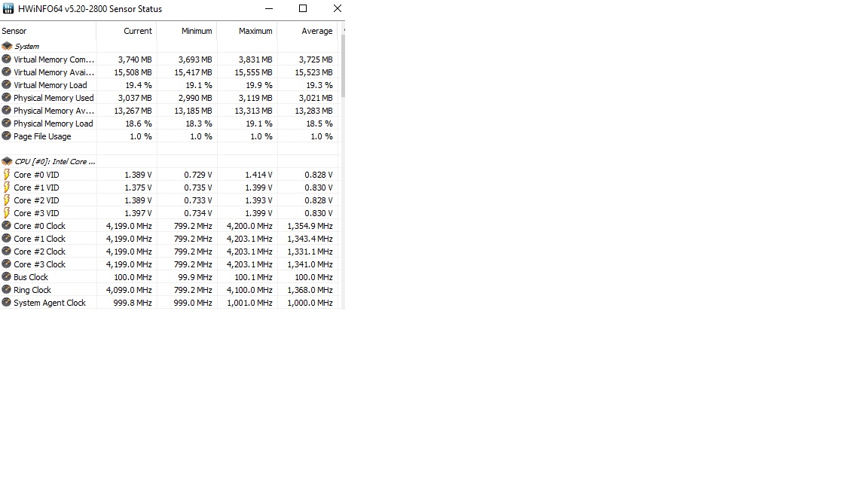Click System Agent Clock current 999.8 MHz
868x488 pixels.
(x=133, y=303)
